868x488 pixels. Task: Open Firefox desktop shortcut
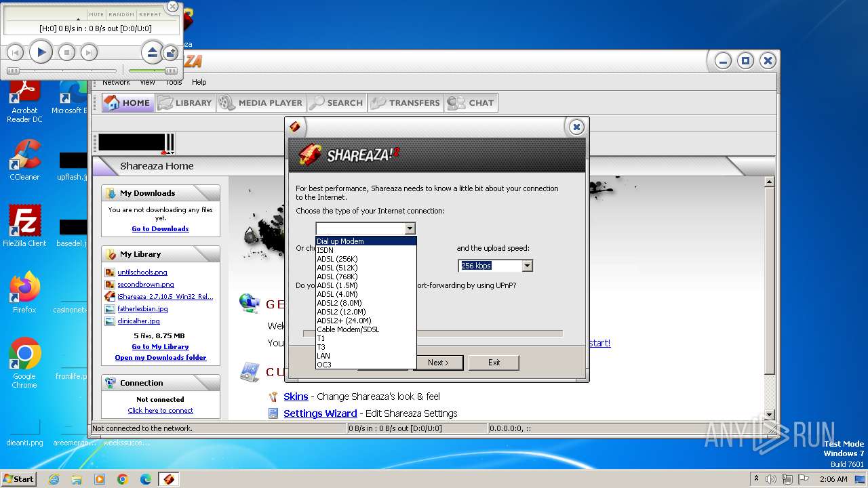(24, 293)
